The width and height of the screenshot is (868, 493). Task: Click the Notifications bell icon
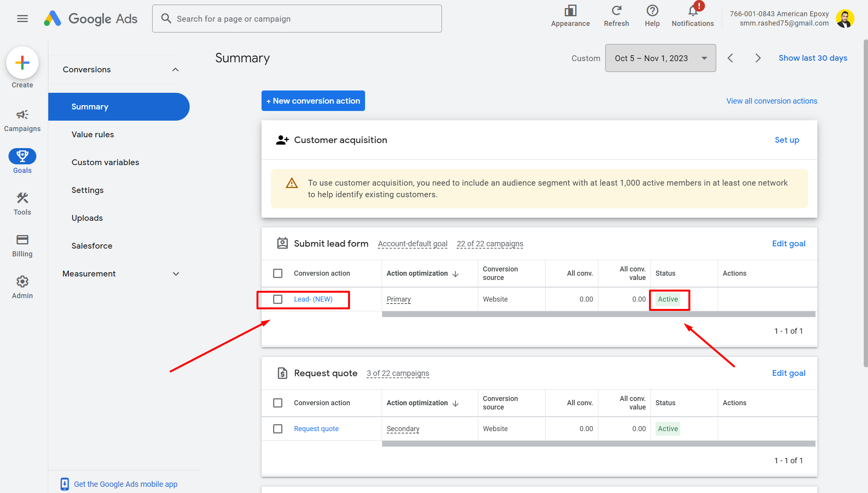(693, 12)
